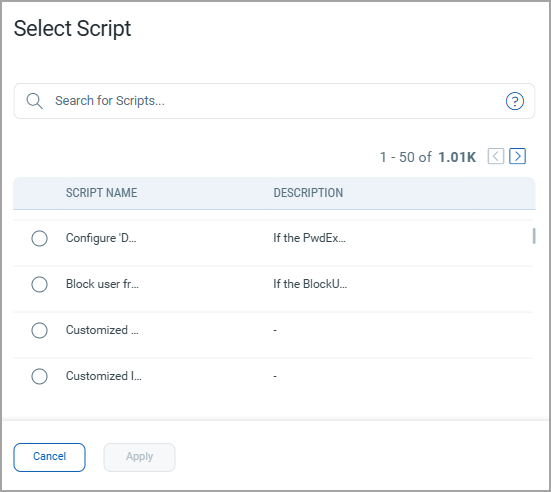Go to the previous page of scripts
Screen dimensions: 551x492
tap(496, 156)
